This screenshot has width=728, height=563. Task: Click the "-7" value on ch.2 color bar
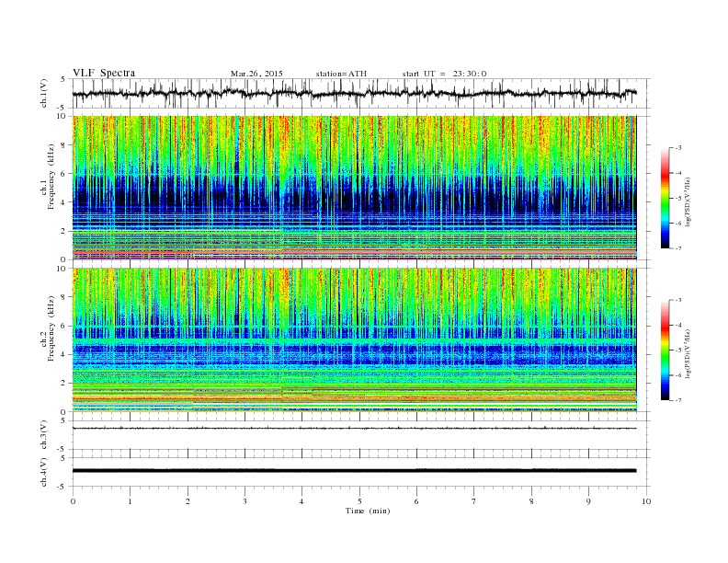(678, 400)
